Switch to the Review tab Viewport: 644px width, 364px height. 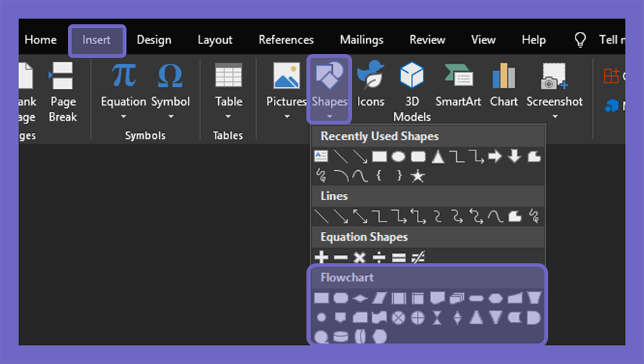point(427,40)
